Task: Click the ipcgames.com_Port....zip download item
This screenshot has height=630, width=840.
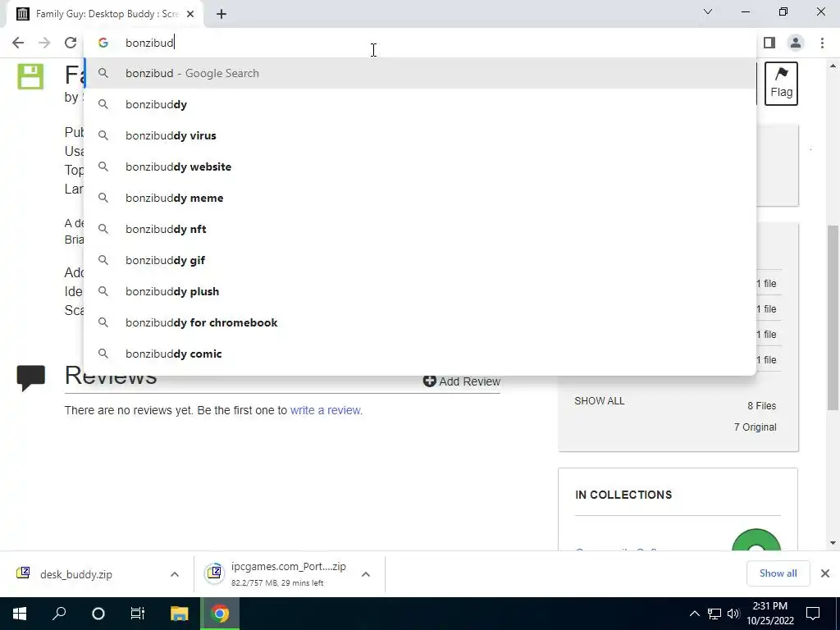Action: (x=276, y=574)
